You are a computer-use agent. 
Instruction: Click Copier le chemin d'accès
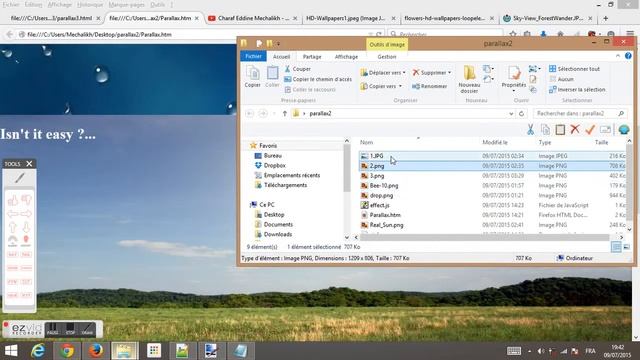(x=318, y=79)
